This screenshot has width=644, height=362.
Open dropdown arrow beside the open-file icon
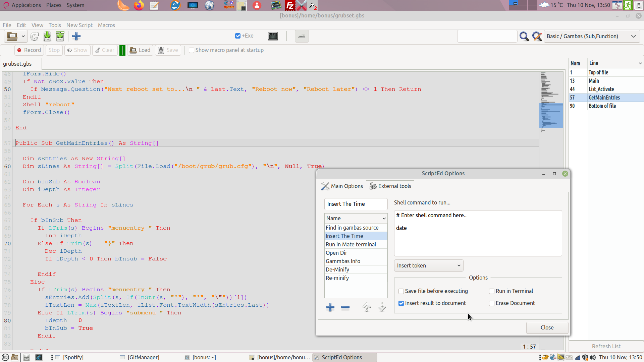pos(23,36)
